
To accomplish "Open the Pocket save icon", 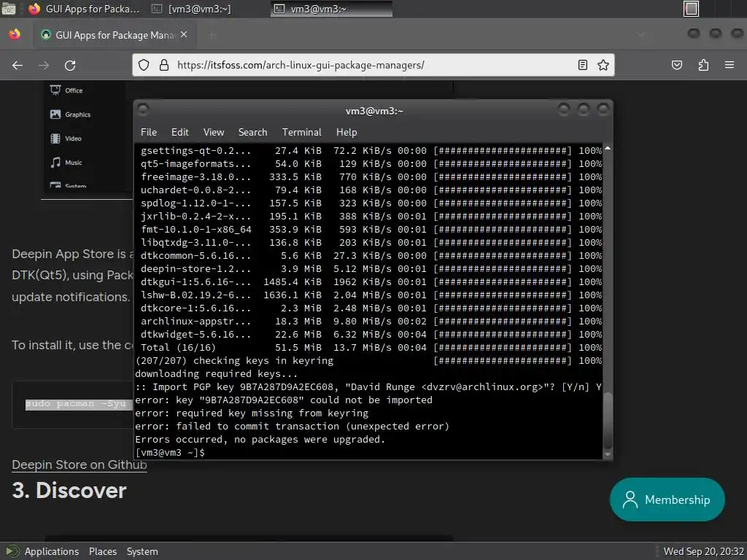I will pos(677,65).
